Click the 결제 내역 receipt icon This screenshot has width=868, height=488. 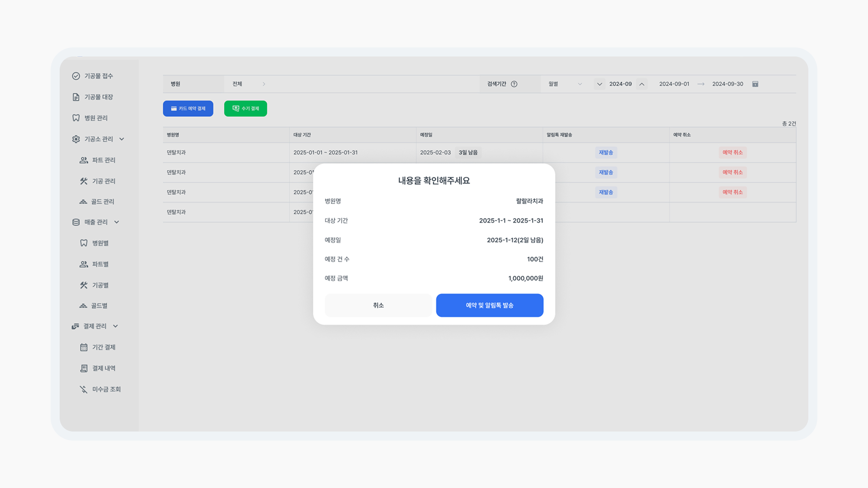(84, 368)
